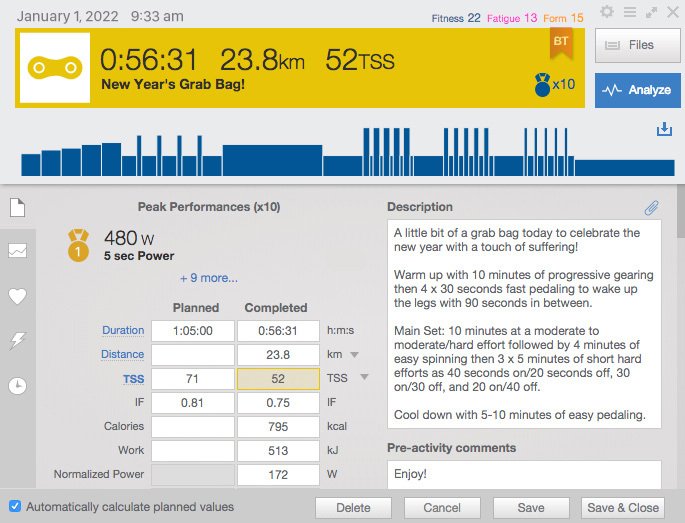Click the Save & Close button
Screen dimensions: 685x523
pos(623,508)
